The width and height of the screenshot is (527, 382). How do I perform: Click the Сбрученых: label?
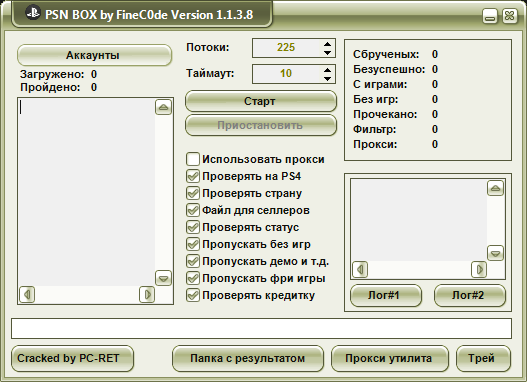coord(386,54)
